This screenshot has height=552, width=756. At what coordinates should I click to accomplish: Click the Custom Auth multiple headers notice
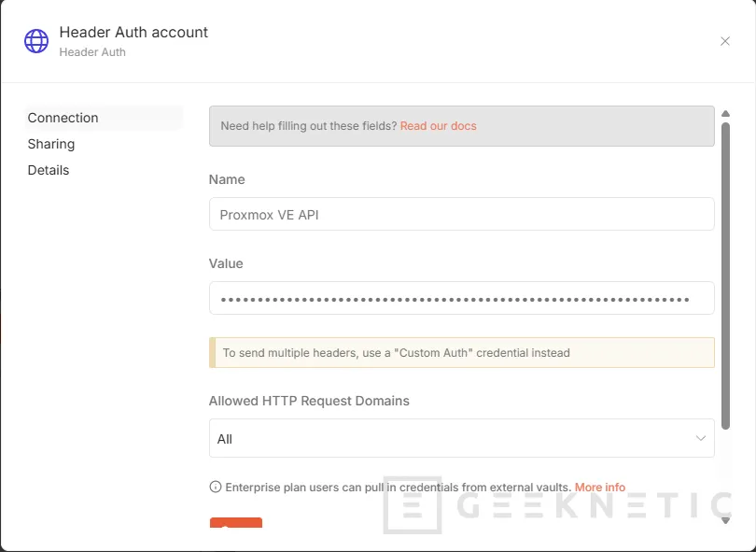pyautogui.click(x=461, y=353)
